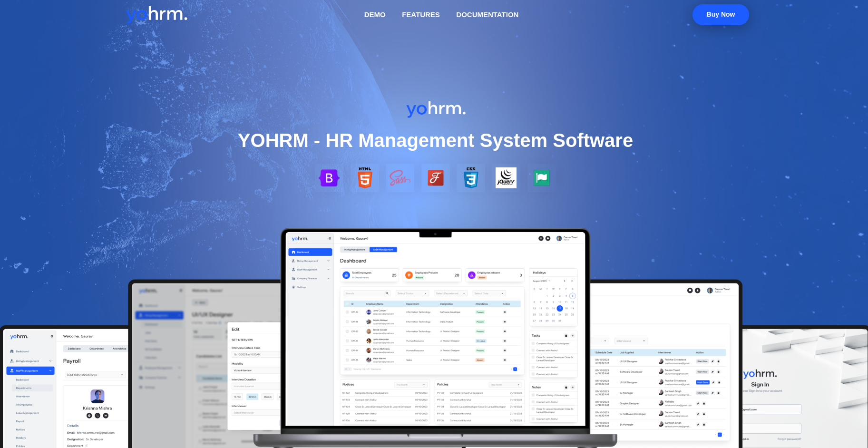The width and height of the screenshot is (868, 448).
Task: Click the Buy Now button
Action: pos(720,15)
